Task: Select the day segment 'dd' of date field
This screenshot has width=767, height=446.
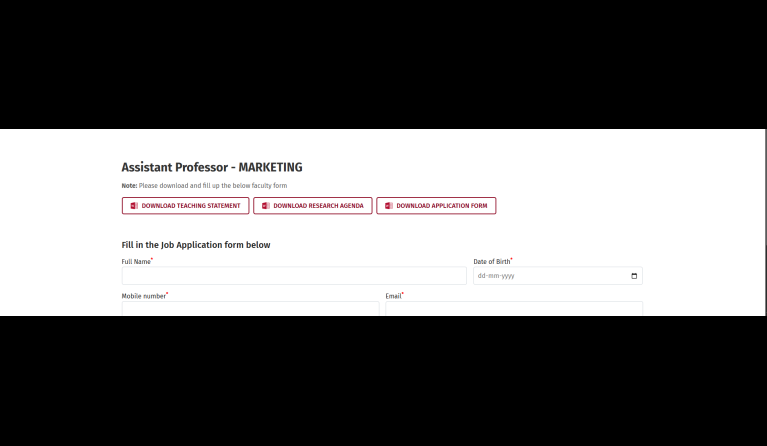Action: pos(481,276)
